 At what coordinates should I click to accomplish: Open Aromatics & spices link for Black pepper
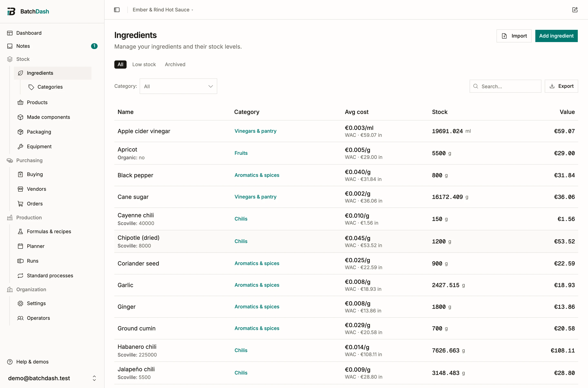tap(257, 175)
